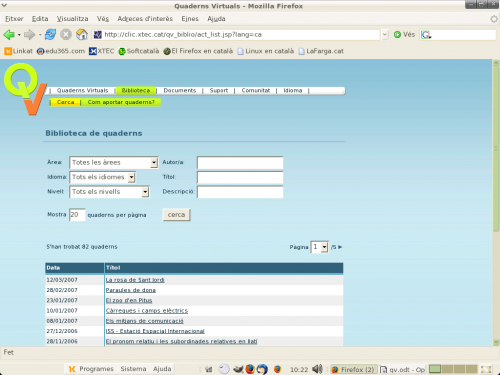Open the Linux en català bookmark
The image size is (500, 375).
[266, 51]
